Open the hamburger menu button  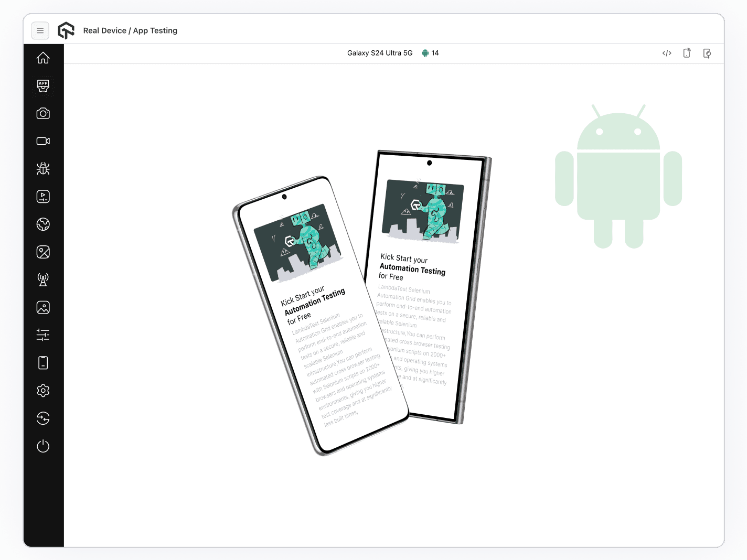(x=40, y=30)
